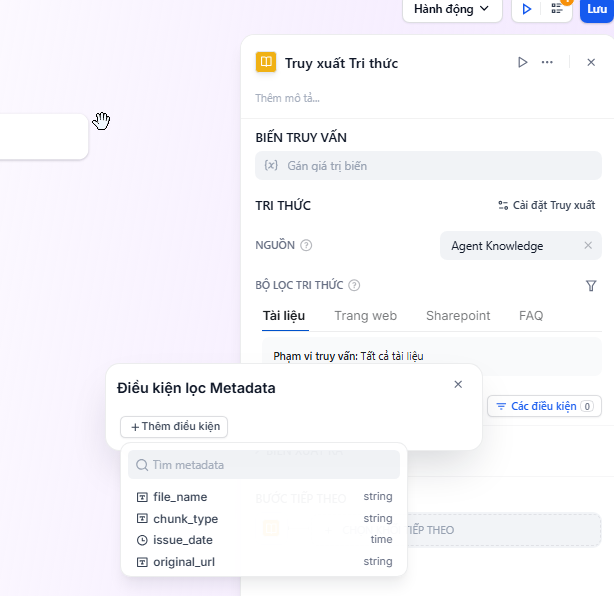
Task: Switch to the Trang web tab
Action: click(x=365, y=316)
